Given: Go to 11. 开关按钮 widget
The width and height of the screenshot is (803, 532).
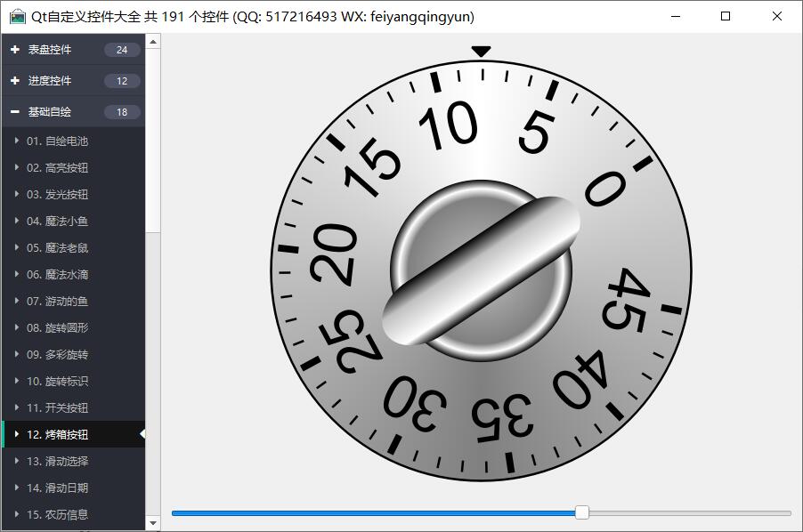Looking at the screenshot, I should coord(57,407).
